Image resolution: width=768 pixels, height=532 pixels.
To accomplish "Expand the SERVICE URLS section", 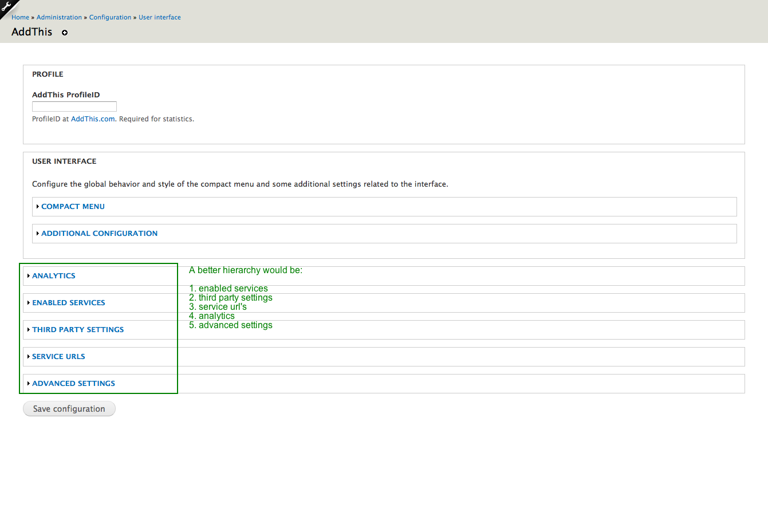I will click(58, 356).
